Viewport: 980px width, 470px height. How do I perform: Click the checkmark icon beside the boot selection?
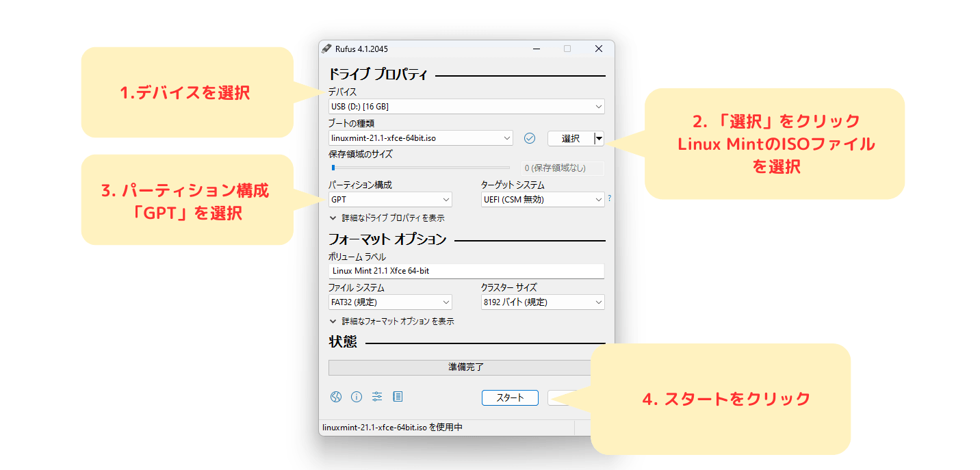[x=529, y=138]
